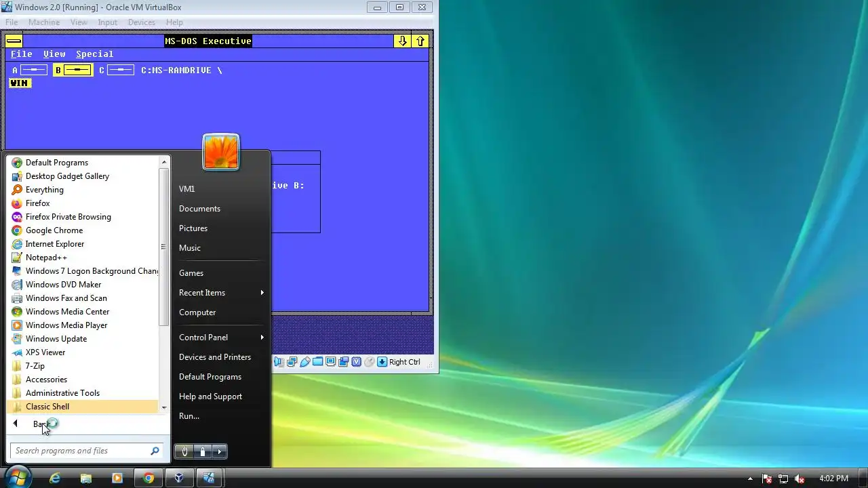This screenshot has width=868, height=488.
Task: Click the programs list scrollbar down arrow
Action: (163, 407)
